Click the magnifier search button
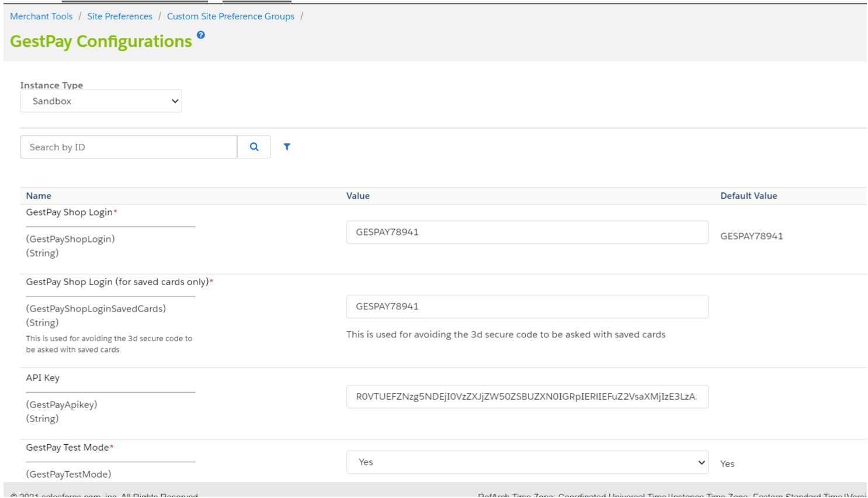Image resolution: width=868 pixels, height=498 pixels. (254, 147)
